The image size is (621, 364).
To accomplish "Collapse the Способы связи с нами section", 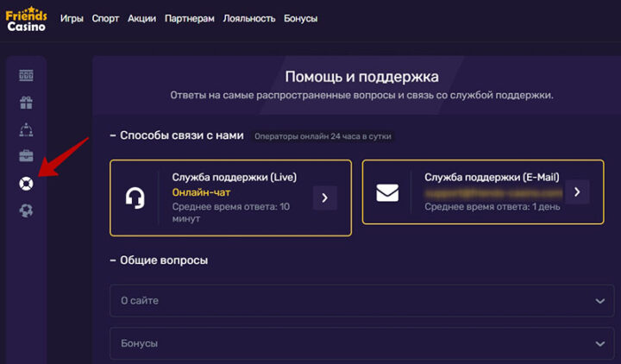I will 177,135.
